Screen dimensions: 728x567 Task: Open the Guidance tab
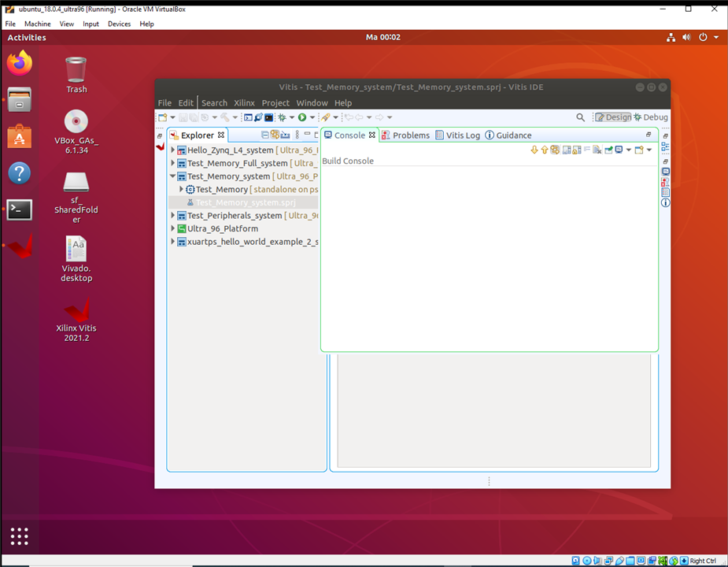click(508, 135)
